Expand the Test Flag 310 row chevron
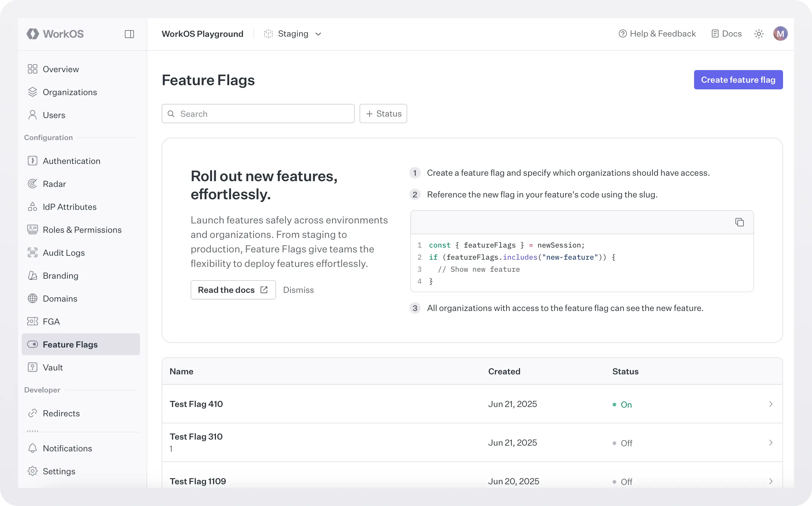The image size is (812, 506). click(x=771, y=443)
